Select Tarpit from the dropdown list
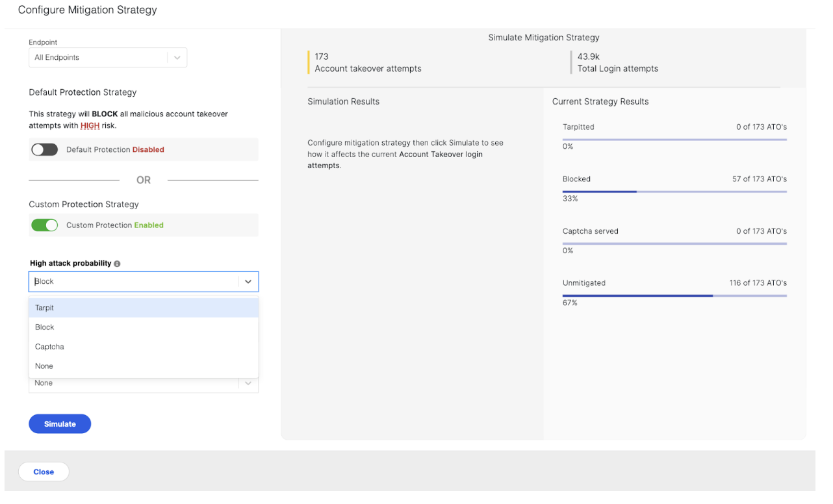 click(x=45, y=308)
